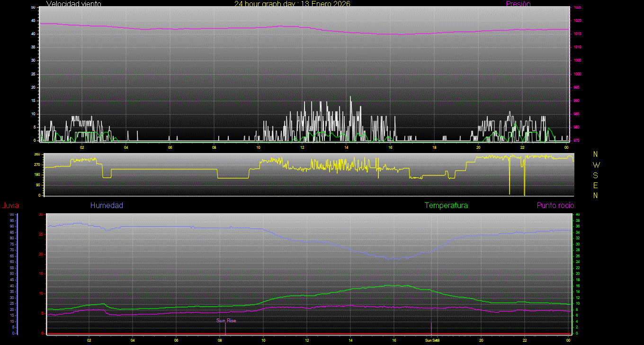Click the "Velocidad viento" legend label
The image size is (644, 345).
(73, 4)
